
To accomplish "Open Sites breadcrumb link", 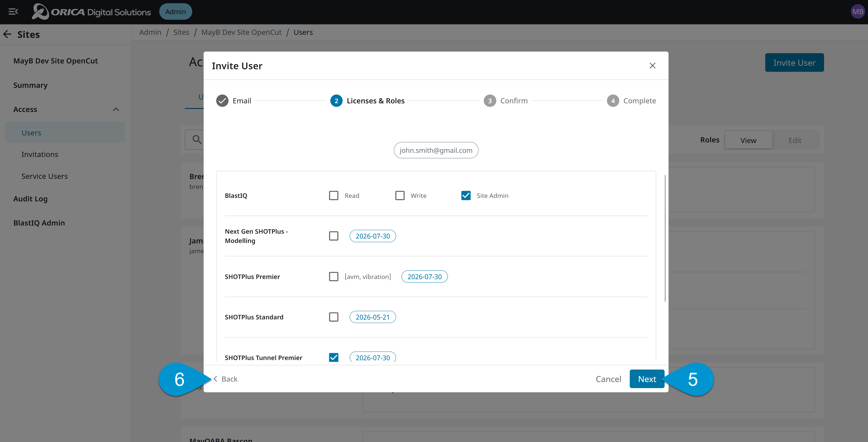I will click(181, 32).
